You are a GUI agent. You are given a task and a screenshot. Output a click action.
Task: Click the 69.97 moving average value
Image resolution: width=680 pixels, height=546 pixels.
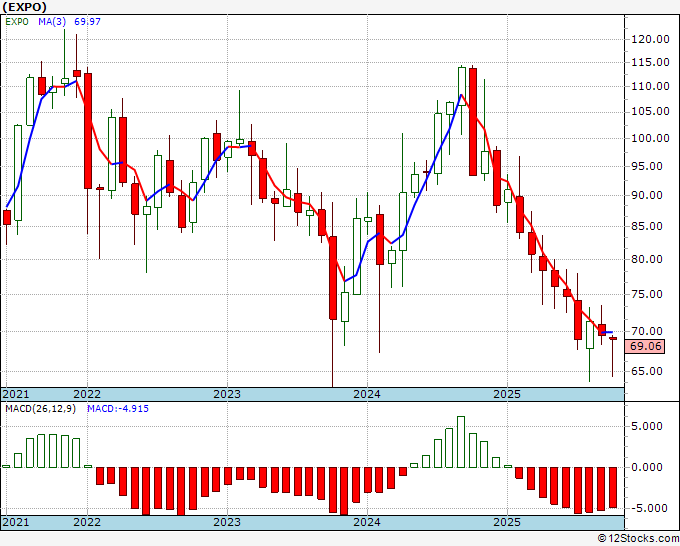pos(87,22)
